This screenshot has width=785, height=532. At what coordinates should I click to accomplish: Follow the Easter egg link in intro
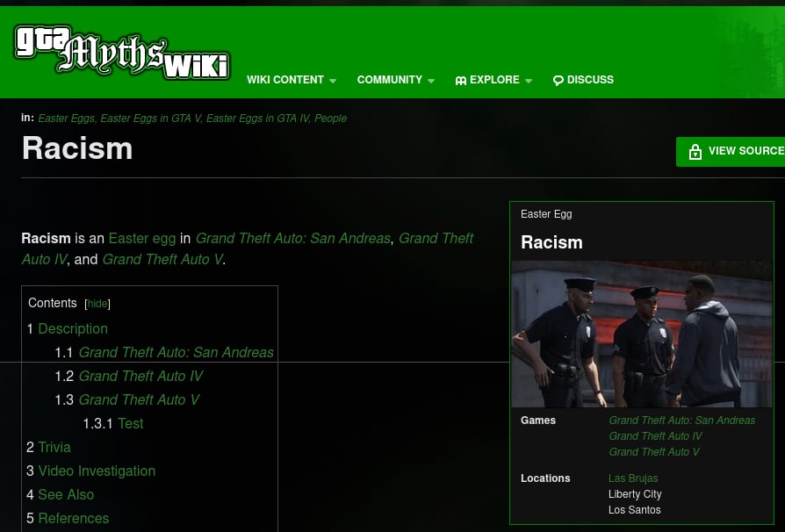(x=142, y=238)
